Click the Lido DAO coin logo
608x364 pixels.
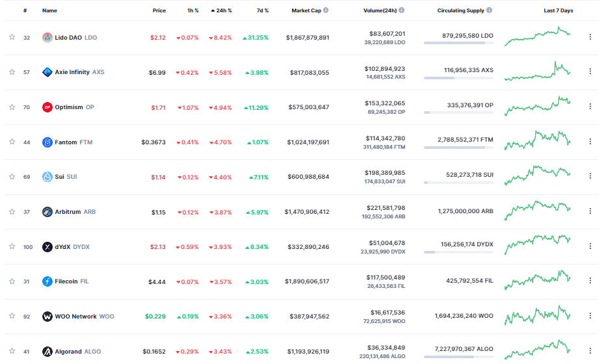[47, 38]
